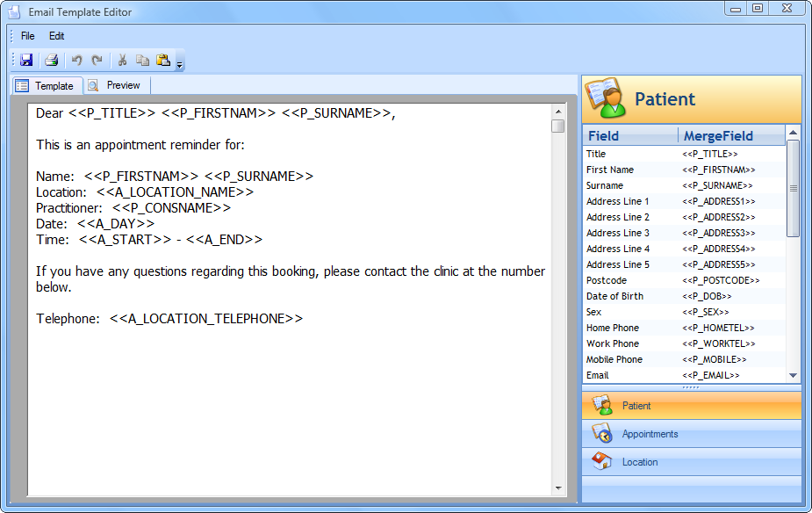Click <<A_END>> in the Time line
The image size is (812, 513).
coord(224,240)
